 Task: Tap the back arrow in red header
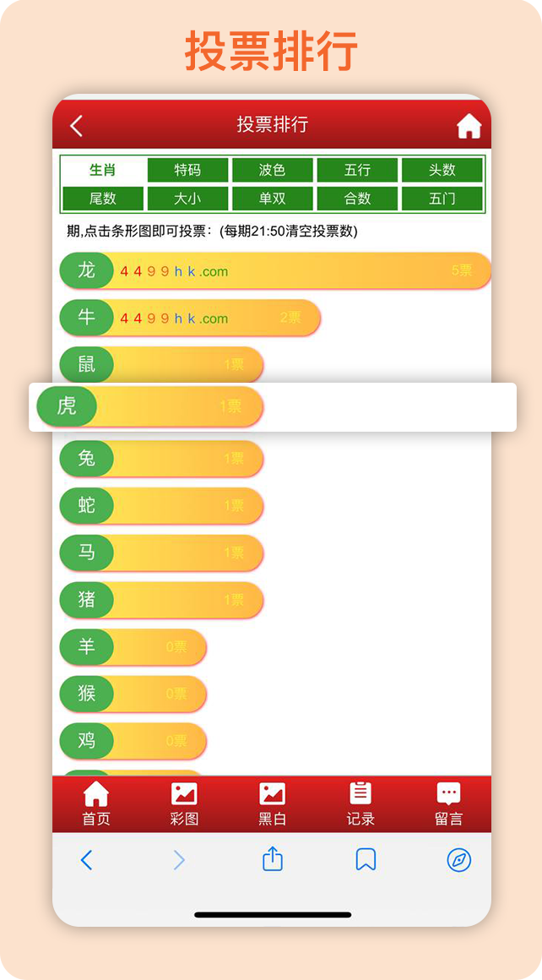tap(77, 126)
